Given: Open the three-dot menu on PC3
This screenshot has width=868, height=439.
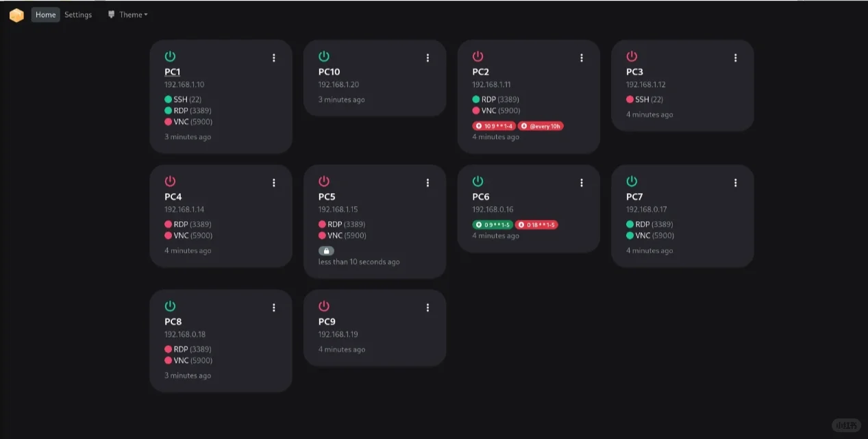Looking at the screenshot, I should [x=736, y=58].
